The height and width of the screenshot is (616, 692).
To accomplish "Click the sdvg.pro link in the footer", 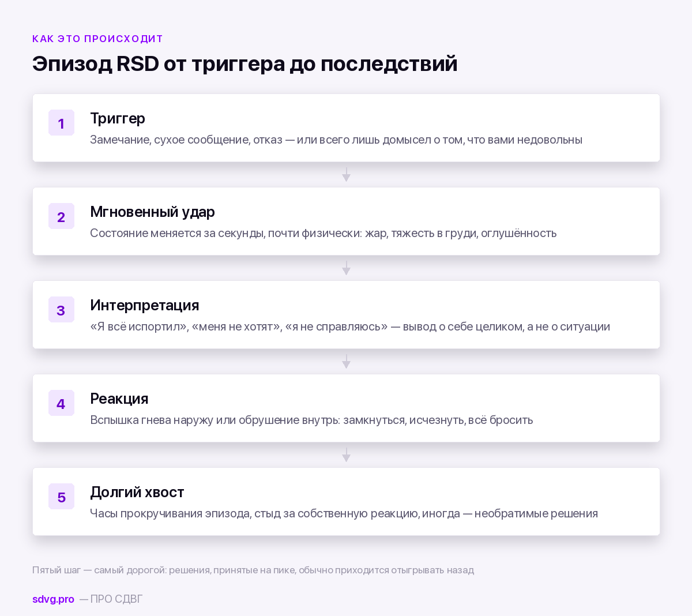I will pos(53,599).
